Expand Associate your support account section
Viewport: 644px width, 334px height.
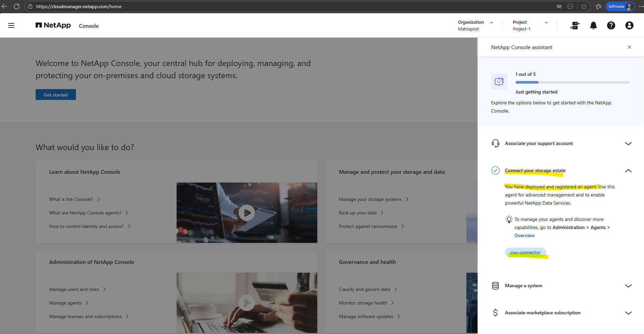[628, 143]
